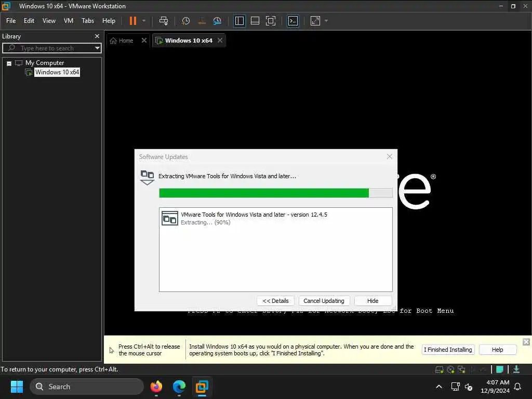Click the stretch guest display icon
Image resolution: width=532 pixels, height=399 pixels.
pyautogui.click(x=315, y=21)
